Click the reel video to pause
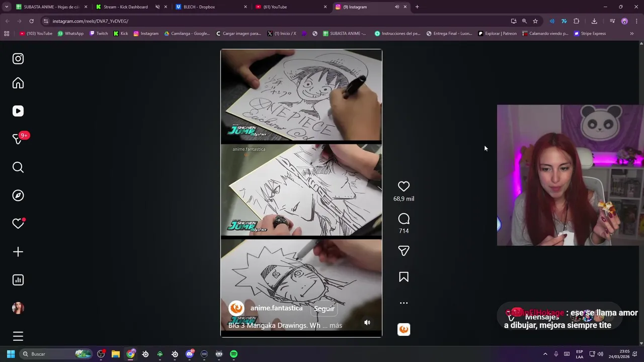 point(301,193)
